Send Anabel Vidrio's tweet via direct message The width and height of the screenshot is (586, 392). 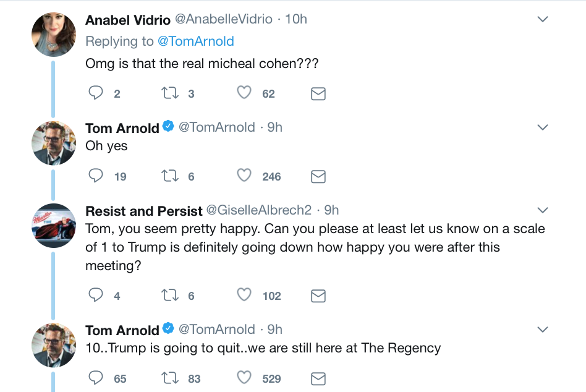coord(318,94)
